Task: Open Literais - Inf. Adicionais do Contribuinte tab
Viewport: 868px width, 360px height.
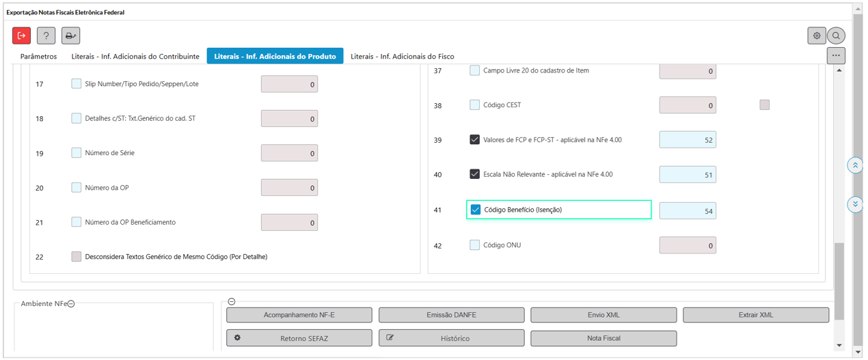Action: pyautogui.click(x=135, y=56)
